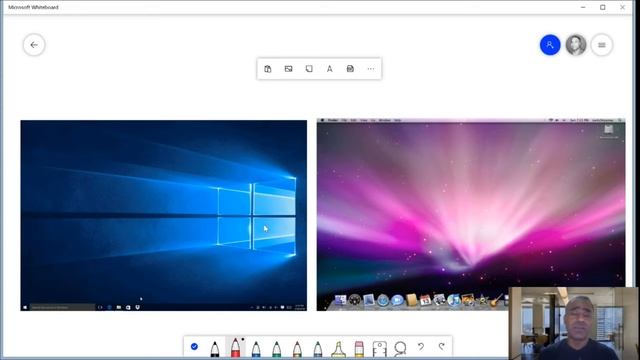640x360 pixels.
Task: Open the more options ellipsis
Action: (x=371, y=69)
